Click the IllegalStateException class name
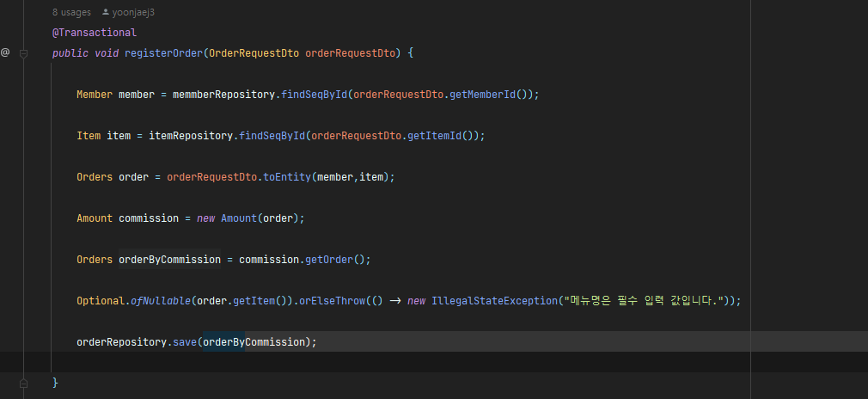This screenshot has width=868, height=399. coord(494,301)
